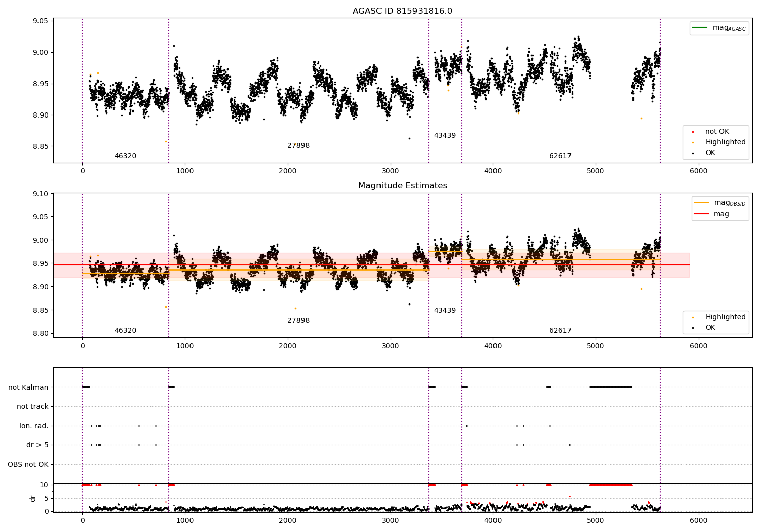760x532 pixels.
Task: Click 'Highlighted' legend entry in middle plot
Action: (x=719, y=317)
